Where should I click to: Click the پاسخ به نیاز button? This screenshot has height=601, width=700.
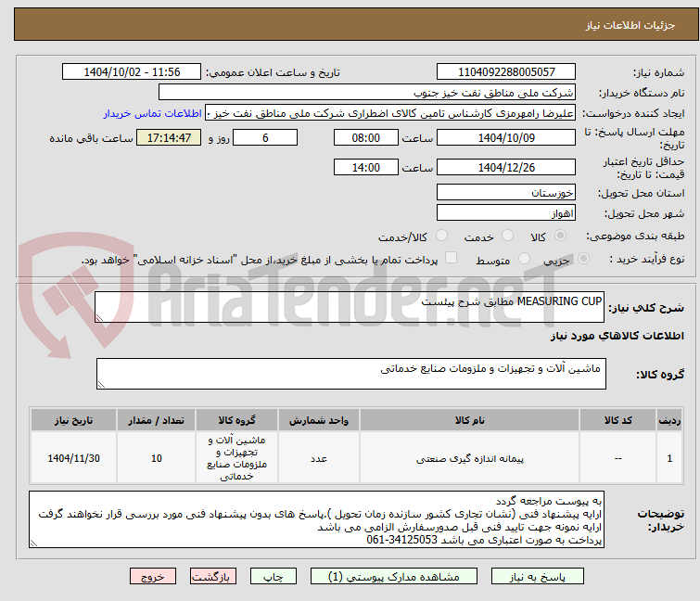pyautogui.click(x=537, y=577)
